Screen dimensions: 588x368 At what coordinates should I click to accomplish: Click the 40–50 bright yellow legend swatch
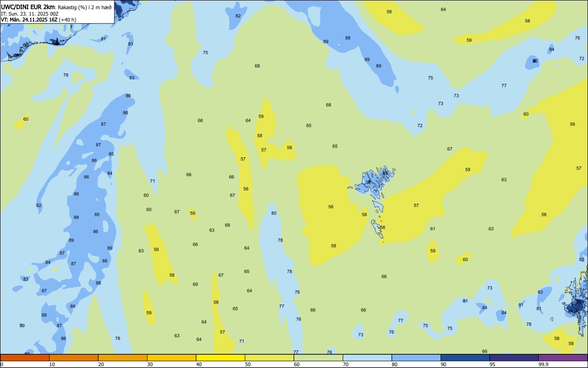coord(220,357)
